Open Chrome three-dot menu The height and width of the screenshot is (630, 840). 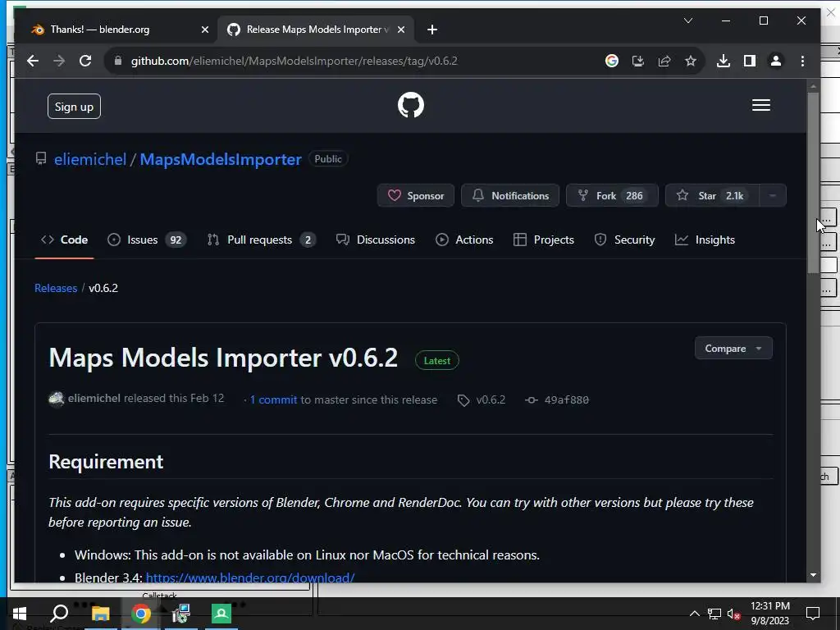click(x=802, y=61)
